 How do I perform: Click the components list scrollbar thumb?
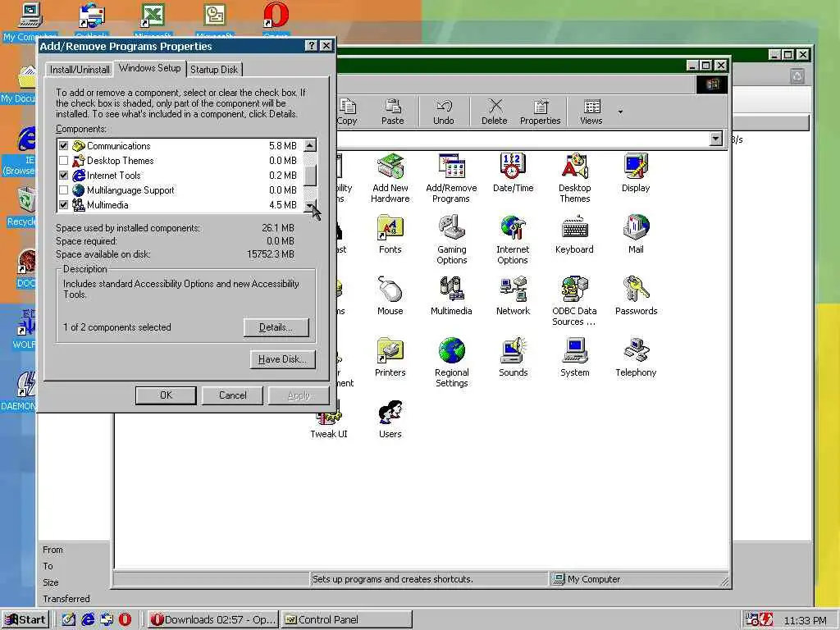pyautogui.click(x=309, y=176)
